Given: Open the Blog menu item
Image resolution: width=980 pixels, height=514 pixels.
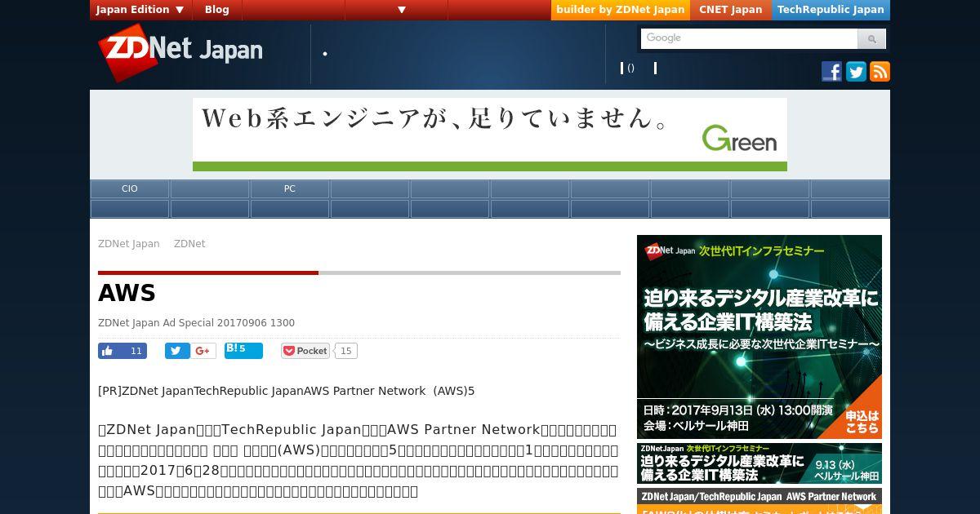Looking at the screenshot, I should (x=216, y=10).
